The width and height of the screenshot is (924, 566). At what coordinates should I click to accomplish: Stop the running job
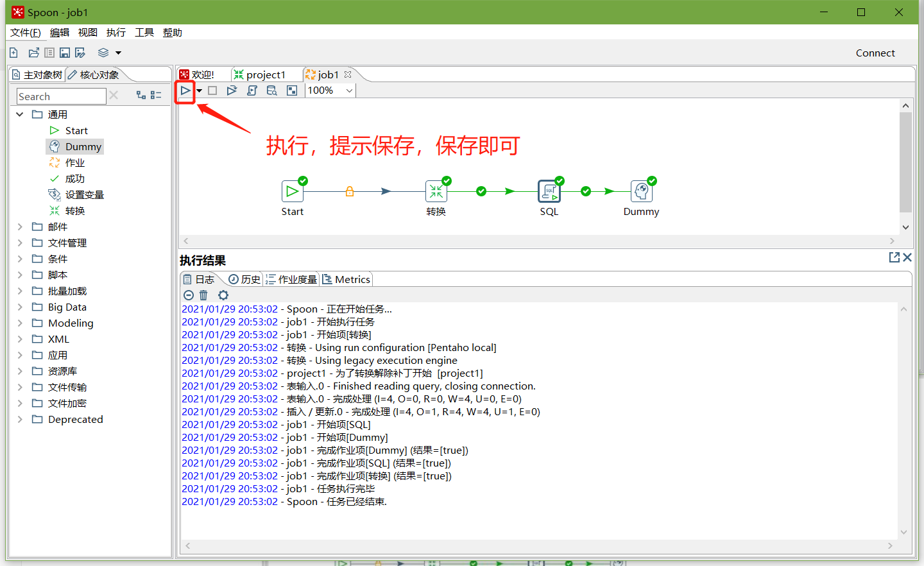(212, 90)
